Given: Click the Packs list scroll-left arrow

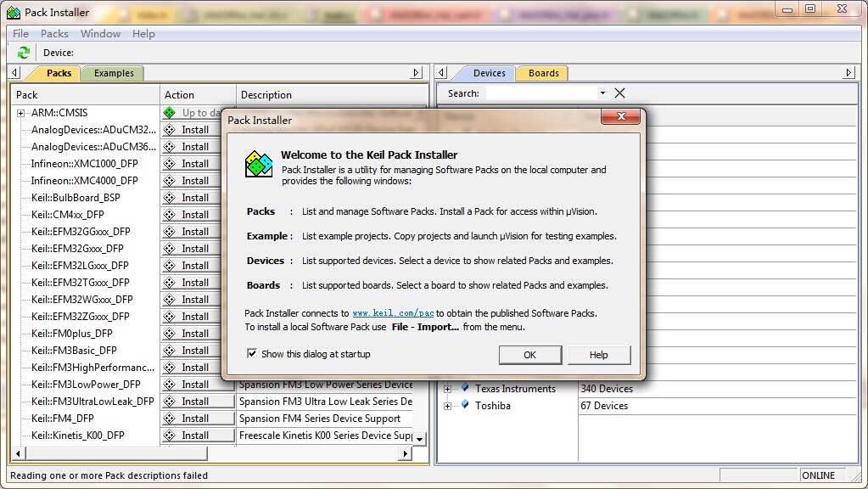Looking at the screenshot, I should pyautogui.click(x=18, y=453).
